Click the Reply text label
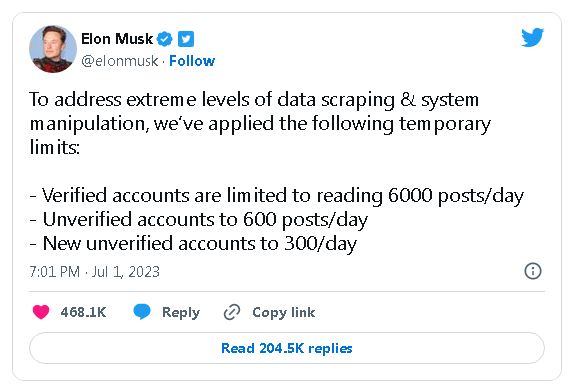 [181, 312]
